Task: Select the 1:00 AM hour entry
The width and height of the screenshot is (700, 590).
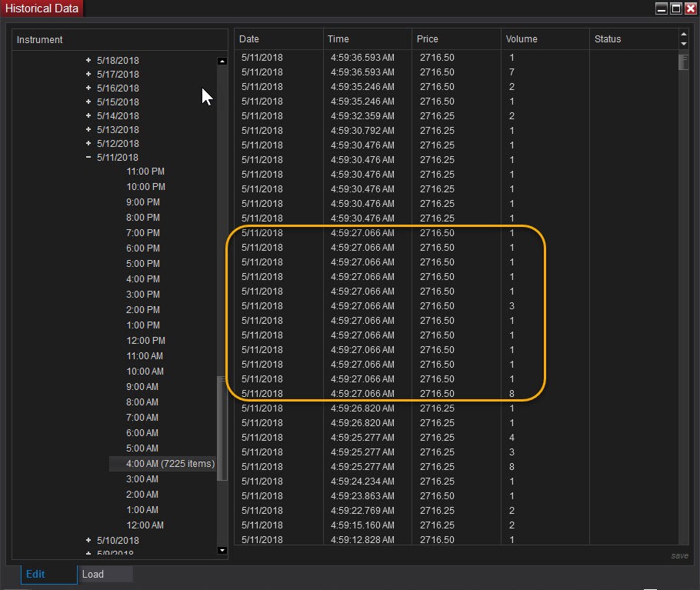Action: pyautogui.click(x=142, y=510)
